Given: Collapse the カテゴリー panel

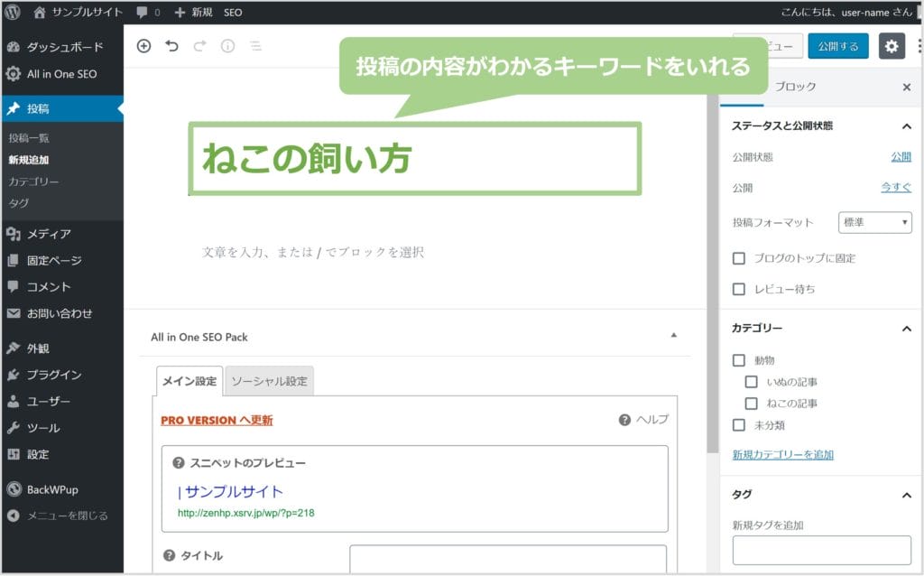Looking at the screenshot, I should tap(907, 329).
